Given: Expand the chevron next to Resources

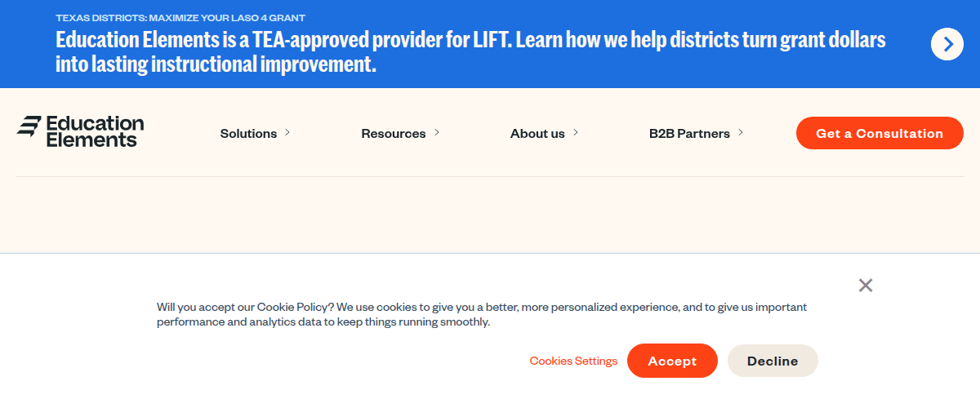Looking at the screenshot, I should point(437,132).
